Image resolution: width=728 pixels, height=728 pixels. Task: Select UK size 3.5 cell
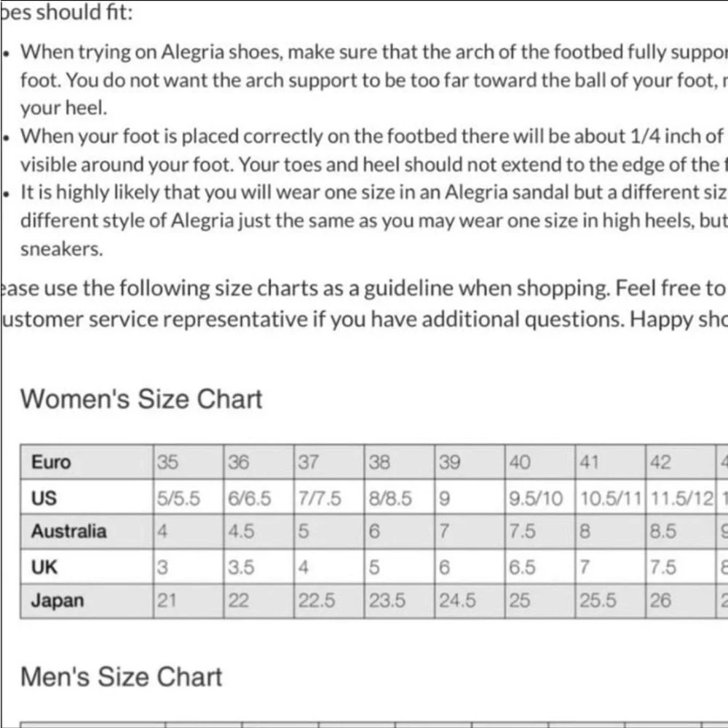[x=258, y=566]
